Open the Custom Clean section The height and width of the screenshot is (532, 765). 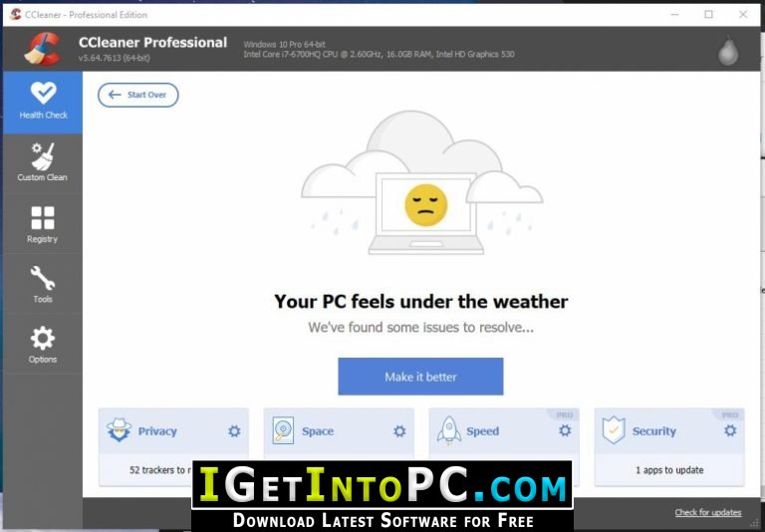point(43,163)
